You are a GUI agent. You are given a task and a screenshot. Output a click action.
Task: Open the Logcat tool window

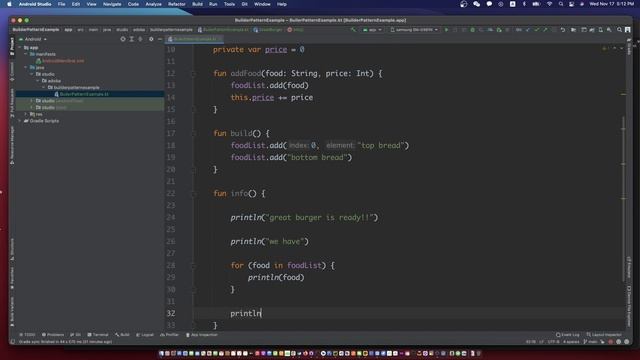click(x=145, y=335)
